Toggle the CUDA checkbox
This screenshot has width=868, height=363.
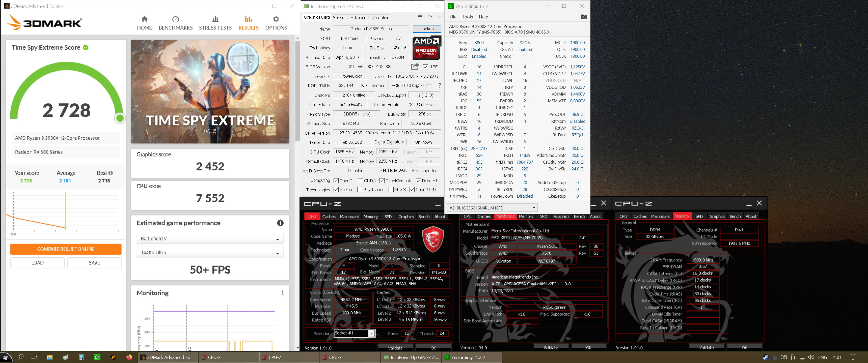point(360,181)
